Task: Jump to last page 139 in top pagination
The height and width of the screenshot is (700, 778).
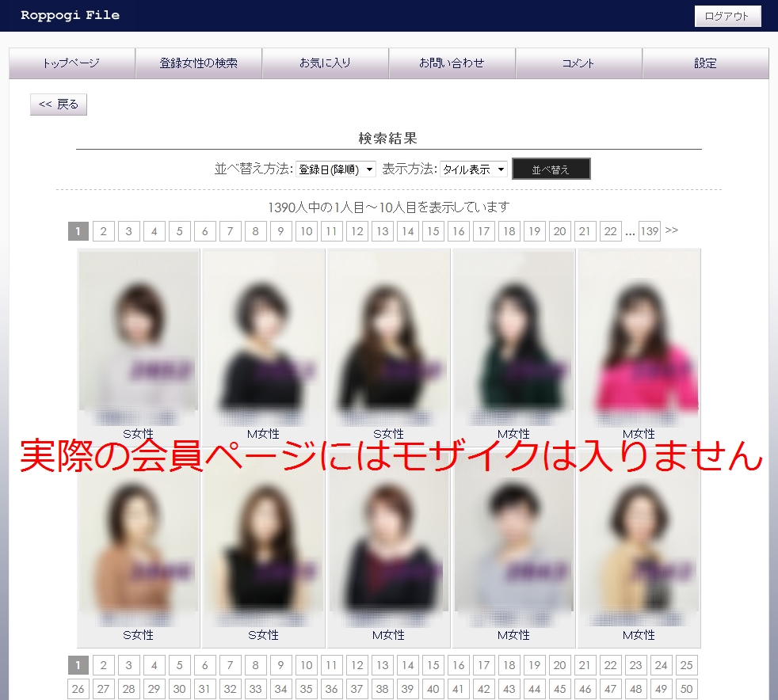Action: click(650, 231)
